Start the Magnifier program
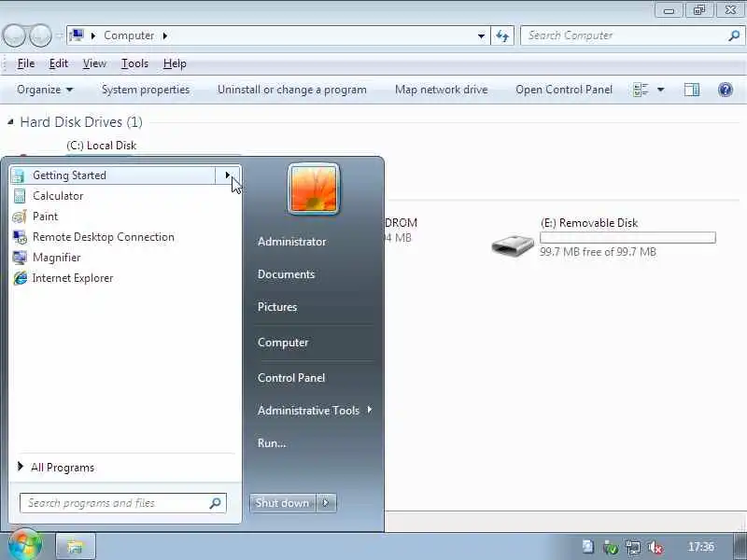Viewport: 747px width, 560px height. pos(125,258)
